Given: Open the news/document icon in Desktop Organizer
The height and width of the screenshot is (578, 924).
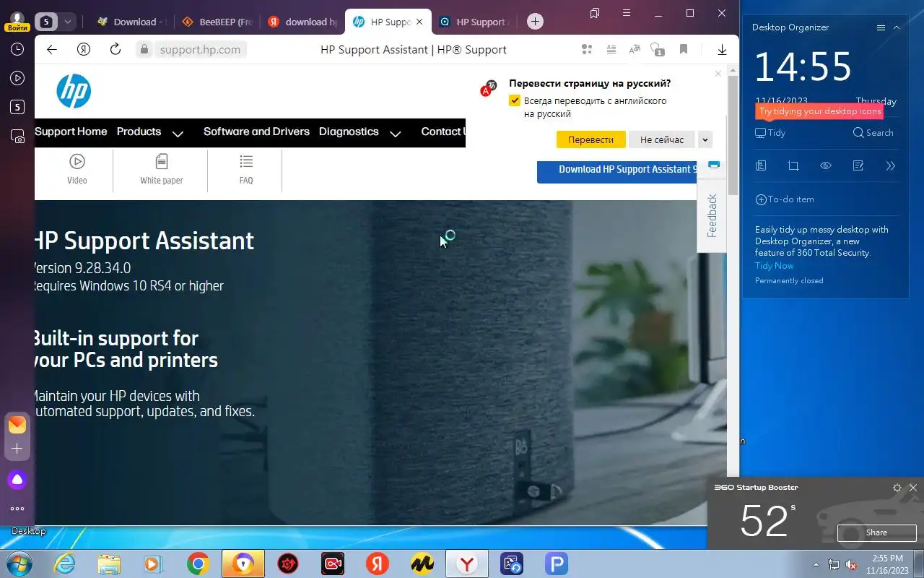Looking at the screenshot, I should click(x=761, y=165).
